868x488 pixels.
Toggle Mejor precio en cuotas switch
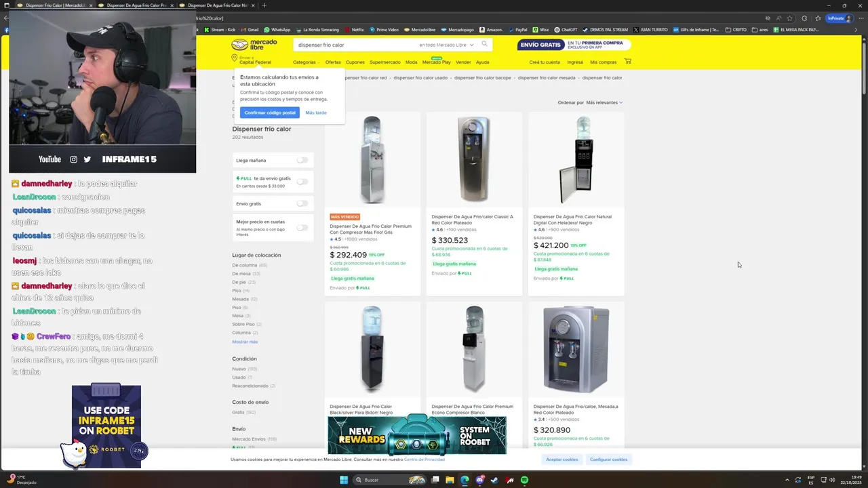[302, 228]
